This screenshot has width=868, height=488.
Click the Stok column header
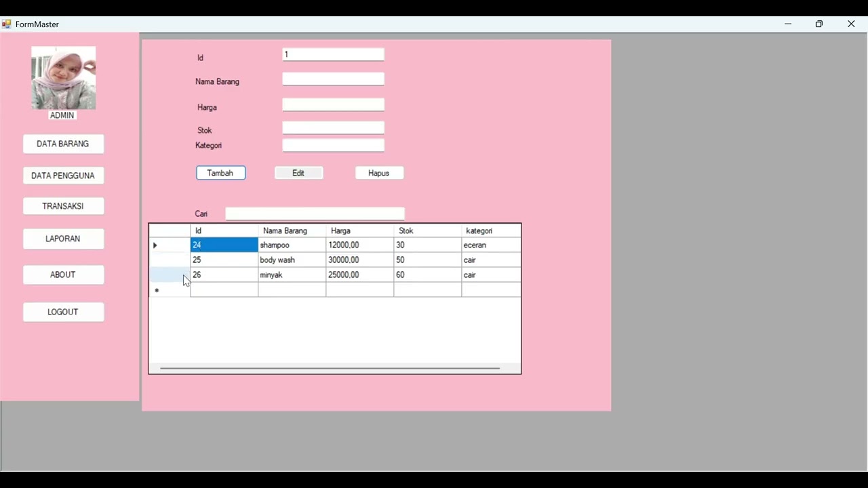pyautogui.click(x=428, y=231)
